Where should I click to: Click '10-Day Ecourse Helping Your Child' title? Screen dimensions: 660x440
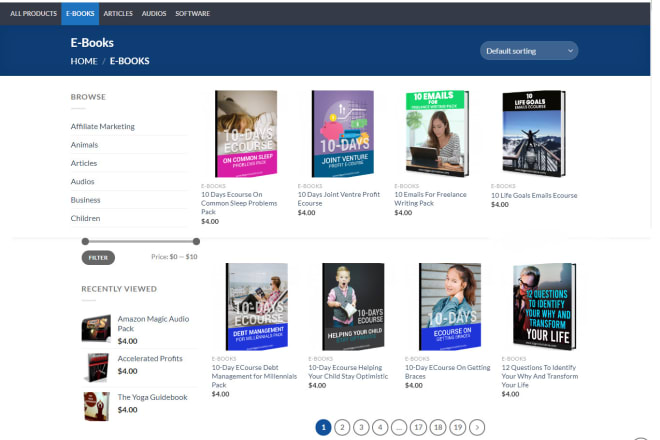click(348, 372)
